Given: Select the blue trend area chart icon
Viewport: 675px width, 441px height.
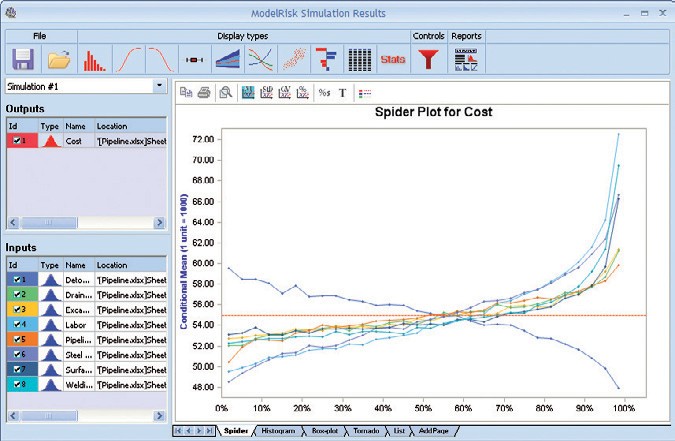Looking at the screenshot, I should (x=228, y=59).
